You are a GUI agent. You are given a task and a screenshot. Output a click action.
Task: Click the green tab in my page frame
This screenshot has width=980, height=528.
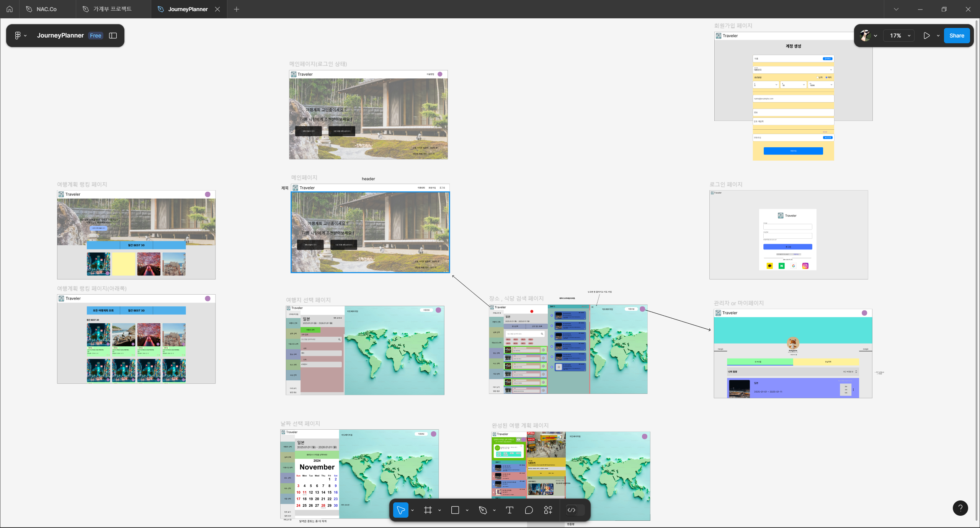pyautogui.click(x=760, y=362)
